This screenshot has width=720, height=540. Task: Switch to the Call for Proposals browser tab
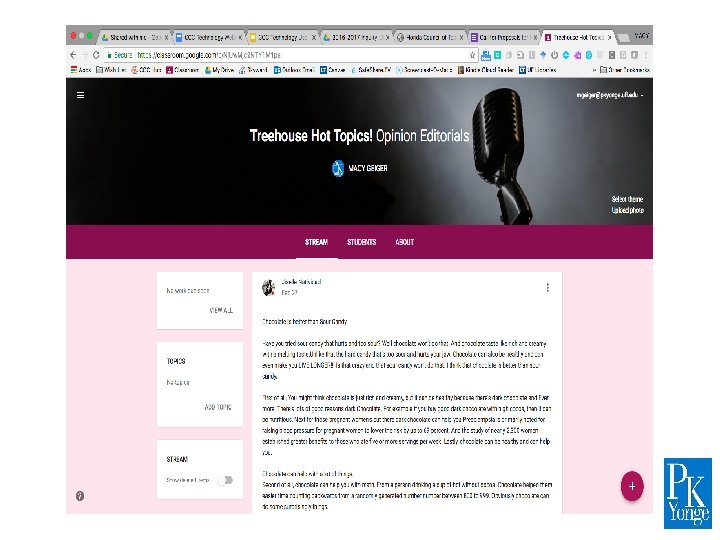click(504, 37)
